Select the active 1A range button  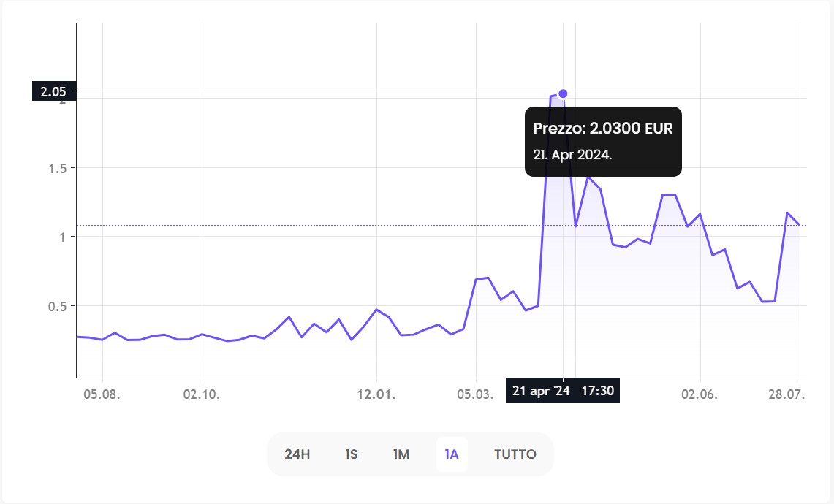pyautogui.click(x=452, y=454)
